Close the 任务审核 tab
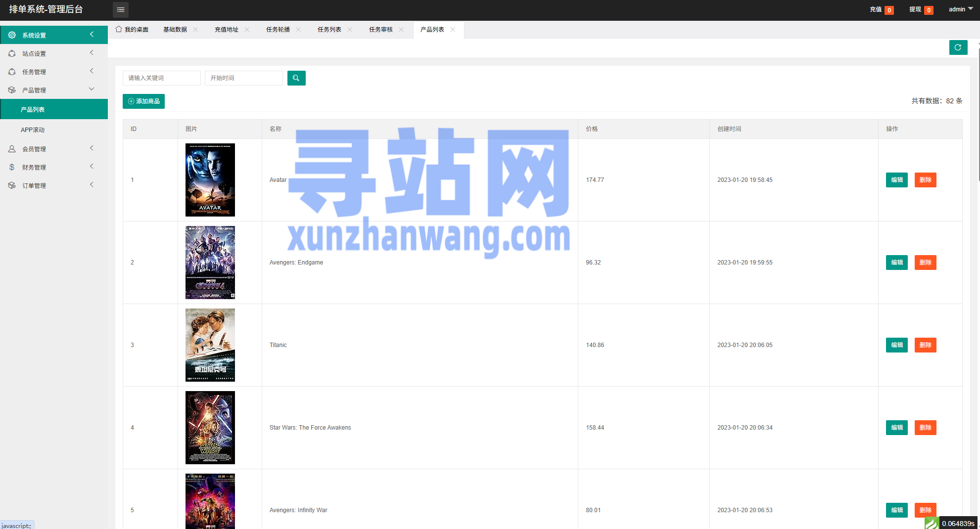The height and width of the screenshot is (529, 980). [x=401, y=30]
